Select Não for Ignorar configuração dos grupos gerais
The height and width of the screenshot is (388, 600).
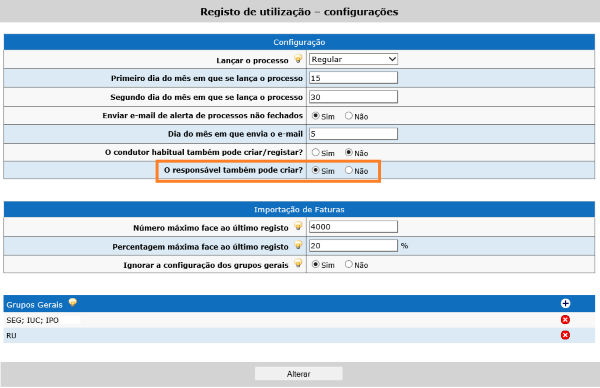point(349,264)
